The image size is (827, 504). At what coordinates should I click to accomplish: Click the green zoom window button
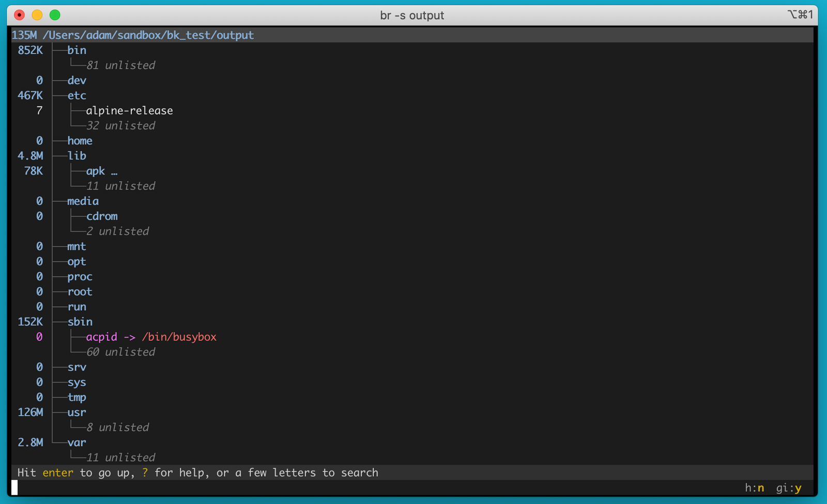point(55,15)
